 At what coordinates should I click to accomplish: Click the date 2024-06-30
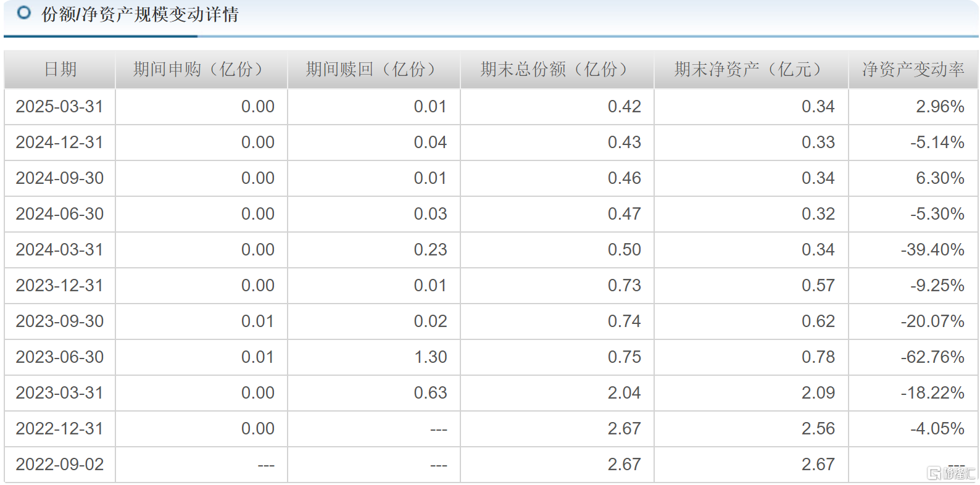[60, 214]
